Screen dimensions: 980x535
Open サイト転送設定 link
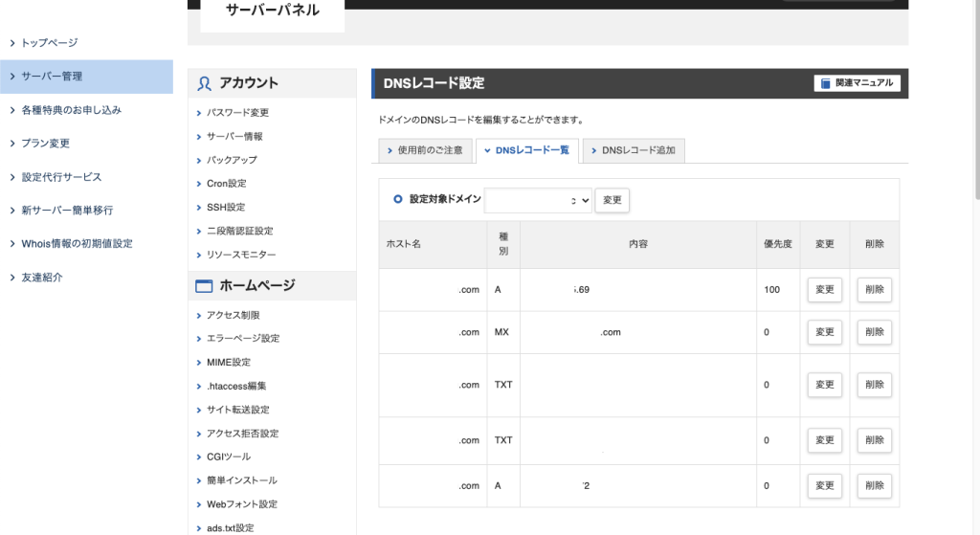tap(238, 410)
